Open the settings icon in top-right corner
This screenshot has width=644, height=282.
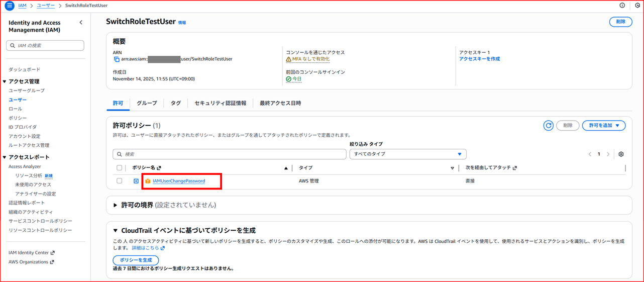(x=637, y=6)
